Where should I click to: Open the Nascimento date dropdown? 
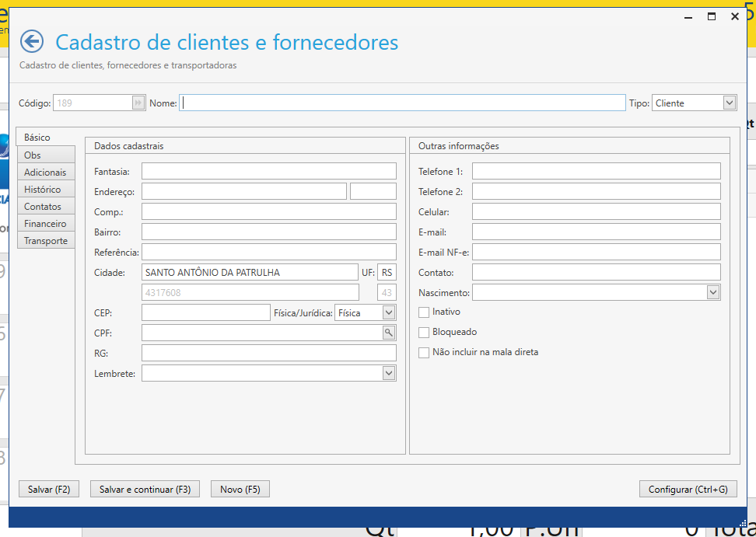[x=713, y=292]
